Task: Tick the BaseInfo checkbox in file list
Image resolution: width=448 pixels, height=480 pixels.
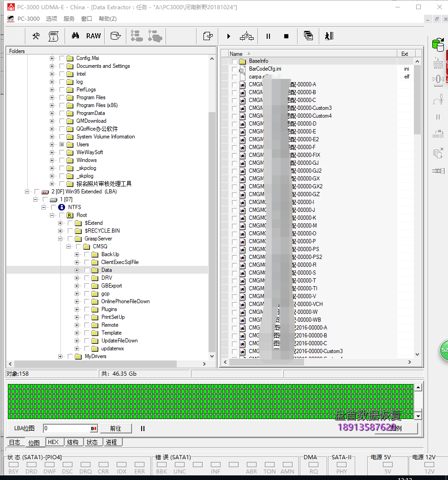Action: pos(234,61)
